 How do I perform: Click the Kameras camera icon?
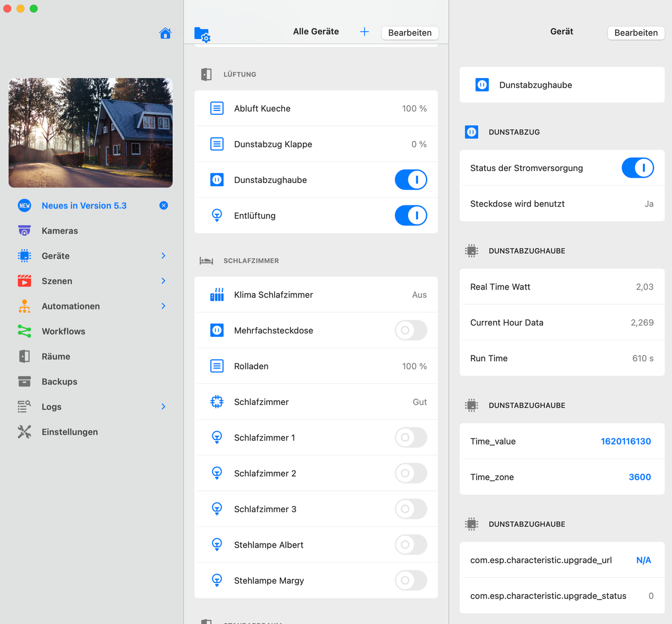coord(24,231)
